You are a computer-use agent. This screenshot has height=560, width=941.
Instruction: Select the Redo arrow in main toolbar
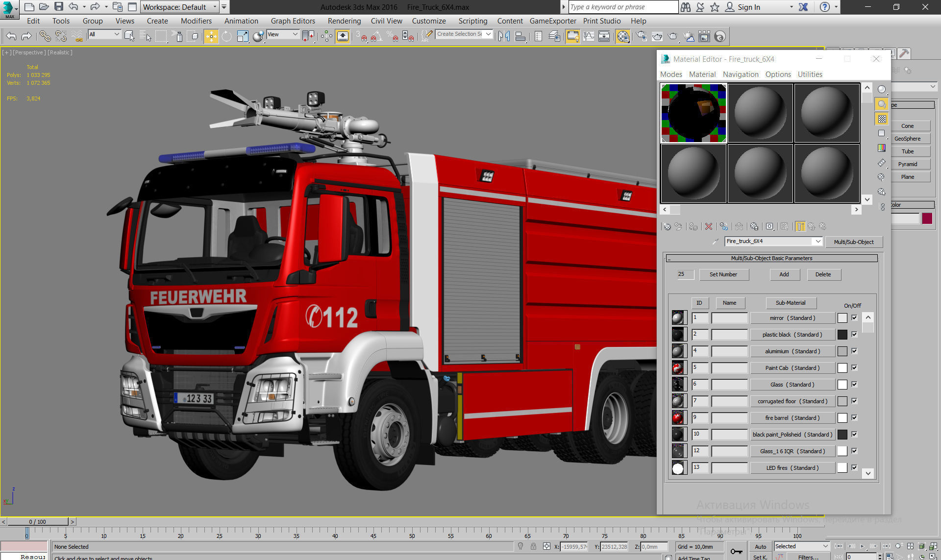click(26, 36)
